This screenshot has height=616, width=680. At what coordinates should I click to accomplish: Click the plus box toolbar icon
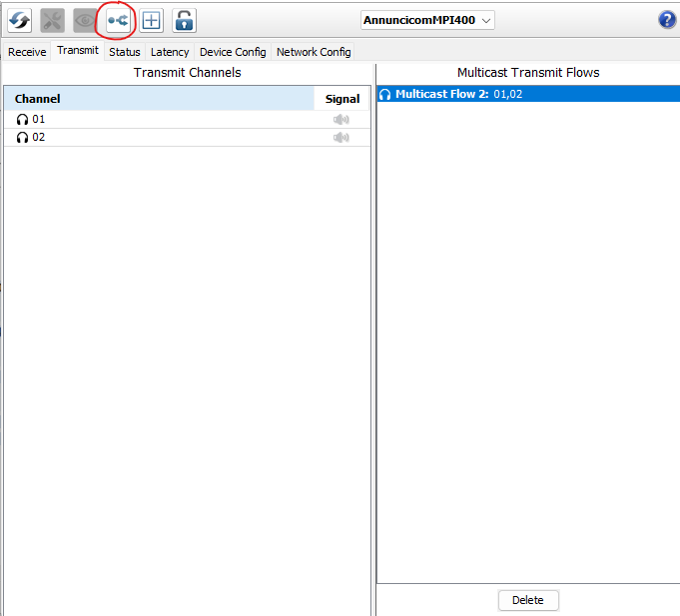click(151, 20)
